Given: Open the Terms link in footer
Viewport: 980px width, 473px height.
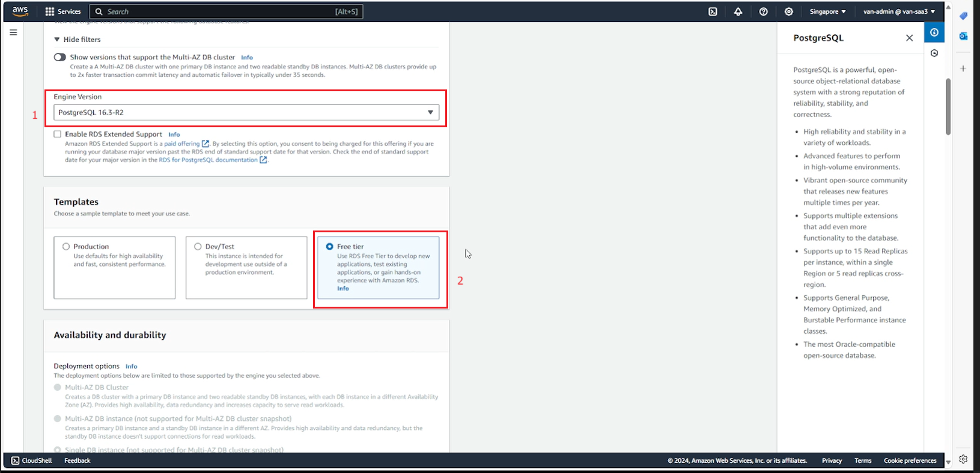Looking at the screenshot, I should (x=863, y=460).
